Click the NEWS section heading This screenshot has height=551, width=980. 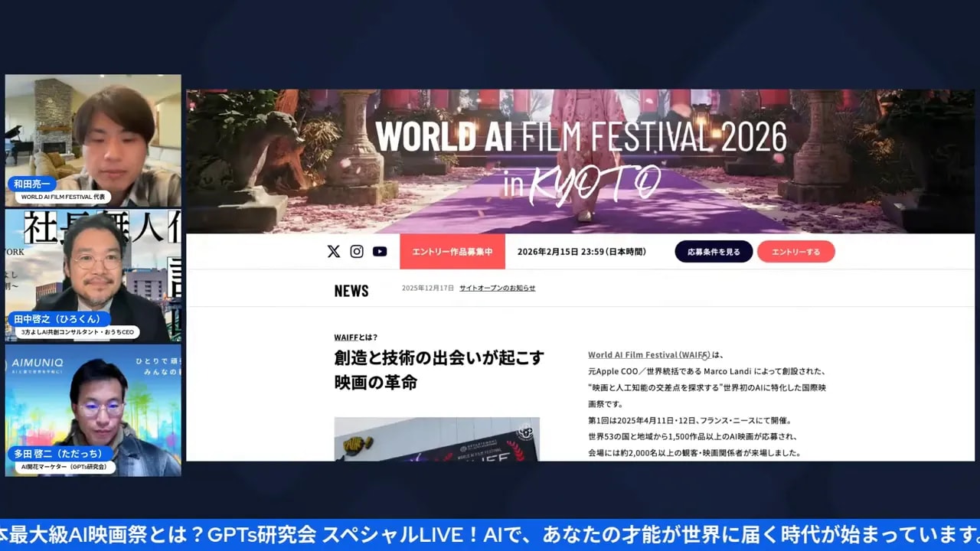(351, 291)
